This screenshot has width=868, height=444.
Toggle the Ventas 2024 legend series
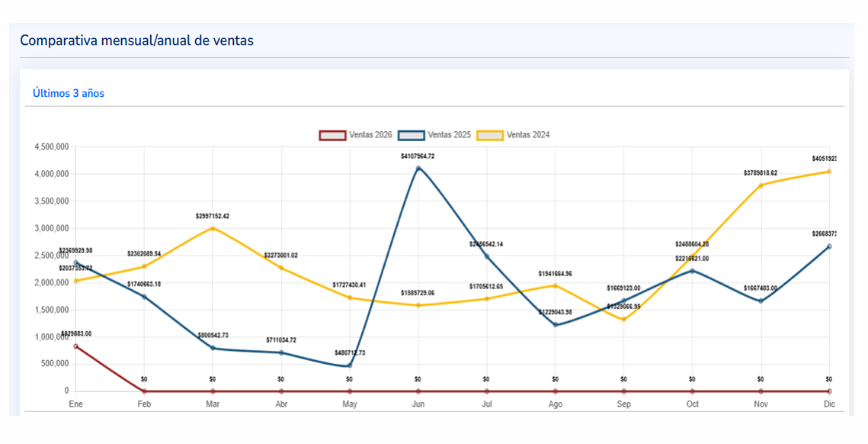click(513, 135)
